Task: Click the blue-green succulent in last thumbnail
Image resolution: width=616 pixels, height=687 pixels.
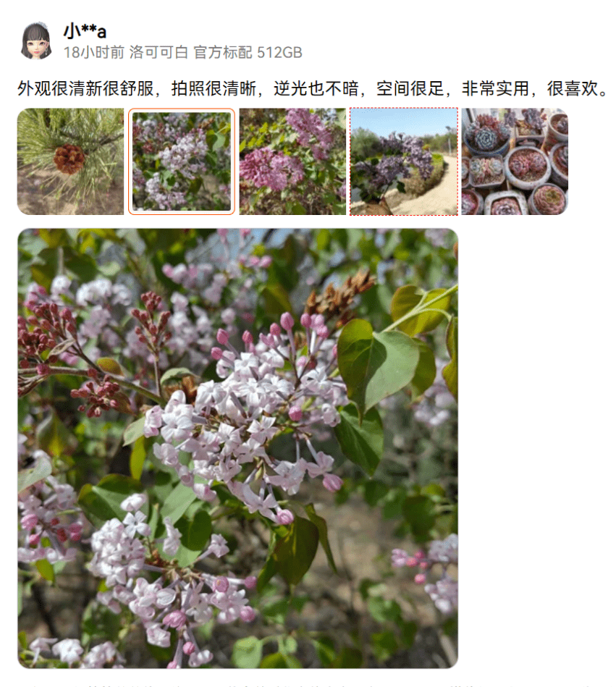Action: click(484, 137)
